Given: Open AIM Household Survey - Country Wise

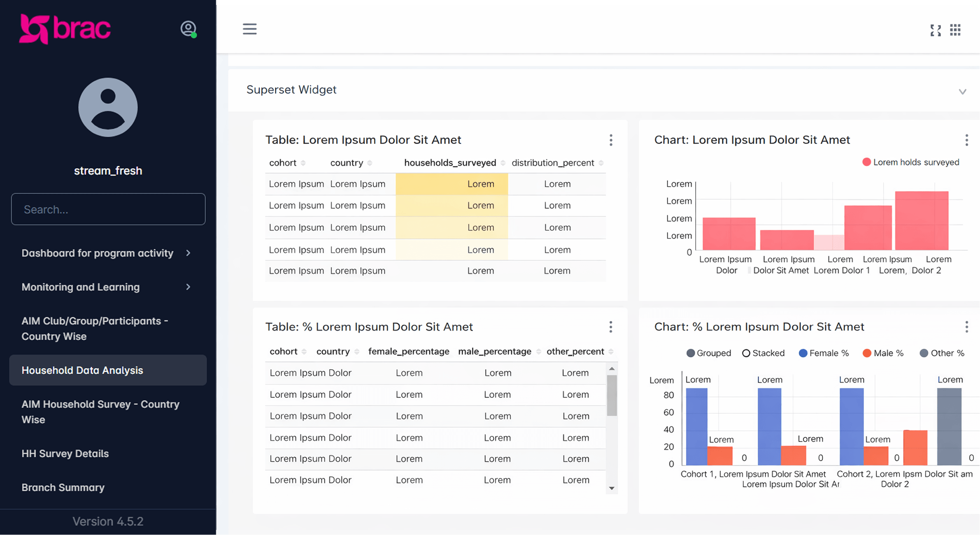Looking at the screenshot, I should 100,412.
